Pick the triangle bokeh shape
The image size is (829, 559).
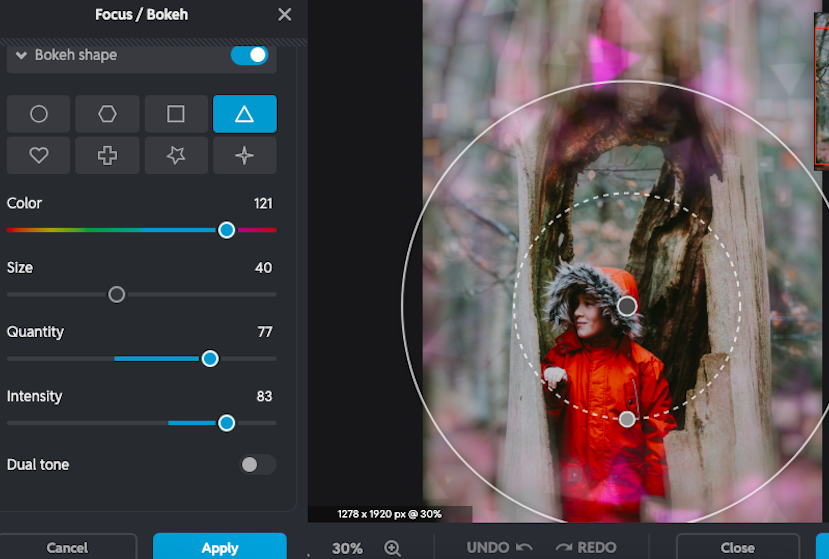click(244, 114)
